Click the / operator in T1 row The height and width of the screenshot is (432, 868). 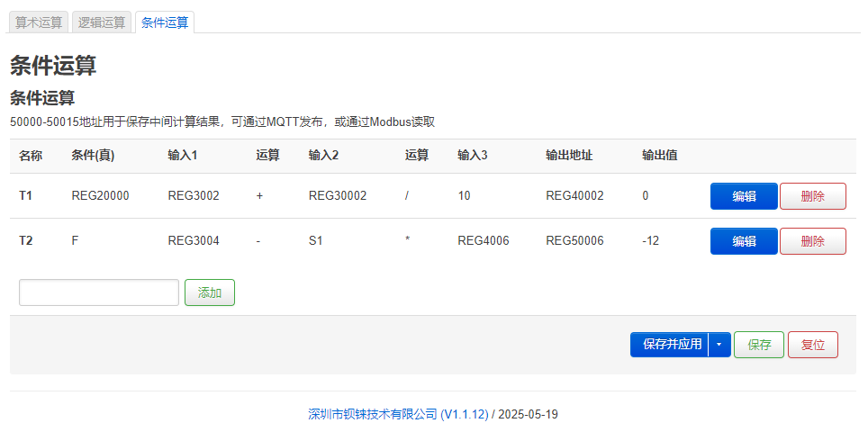click(407, 196)
